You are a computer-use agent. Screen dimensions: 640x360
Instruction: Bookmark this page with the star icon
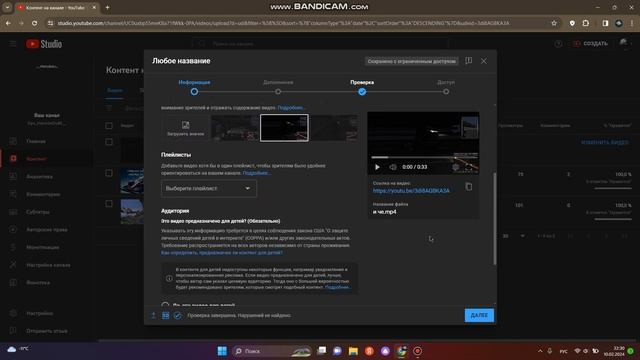554,23
